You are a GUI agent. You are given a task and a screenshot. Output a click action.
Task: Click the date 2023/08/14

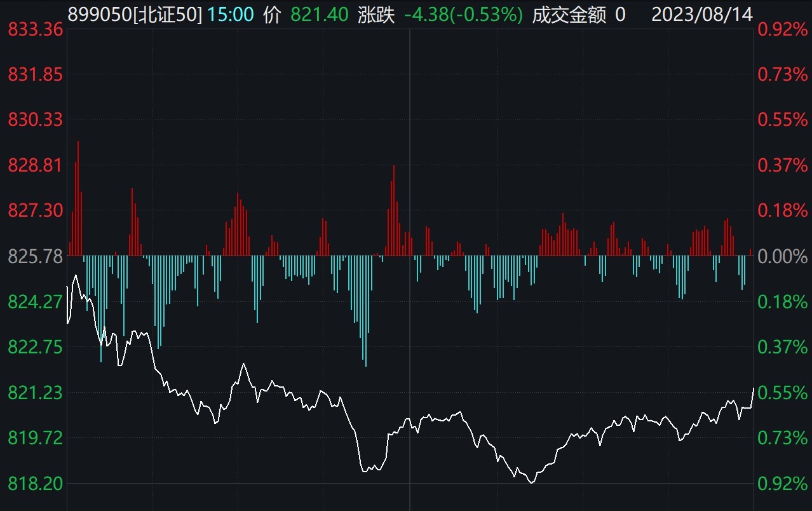coord(702,15)
